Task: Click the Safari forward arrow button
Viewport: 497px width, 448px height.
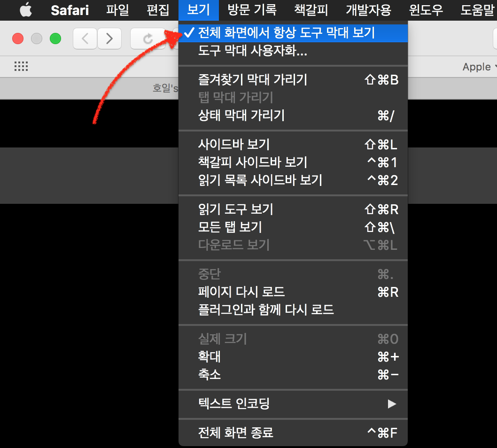Action: coord(109,39)
